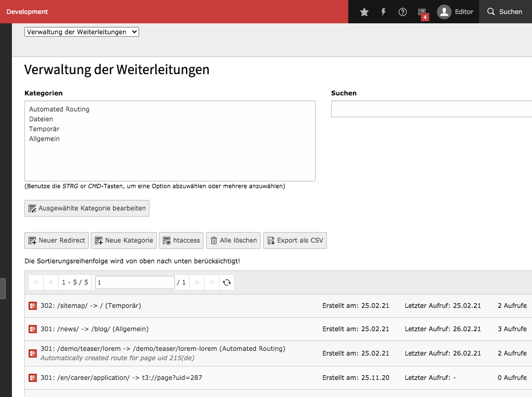Open backend search via the magnifier icon
The height and width of the screenshot is (397, 532).
click(504, 11)
